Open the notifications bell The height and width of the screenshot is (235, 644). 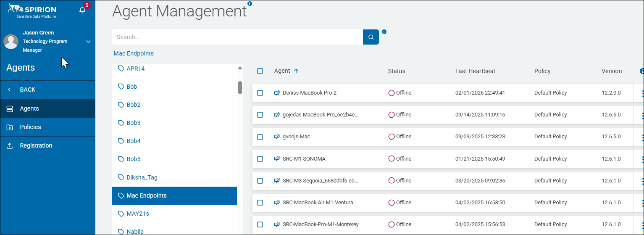point(82,10)
